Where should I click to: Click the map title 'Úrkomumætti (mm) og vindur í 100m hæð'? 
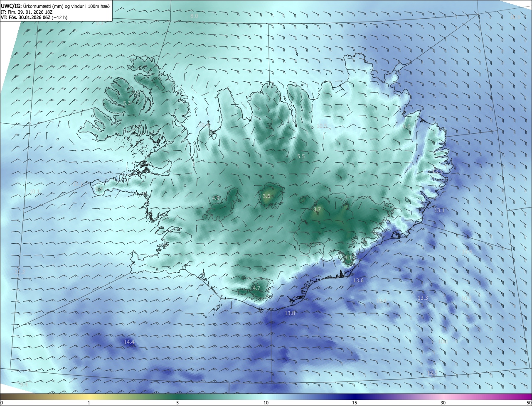[x=67, y=6]
